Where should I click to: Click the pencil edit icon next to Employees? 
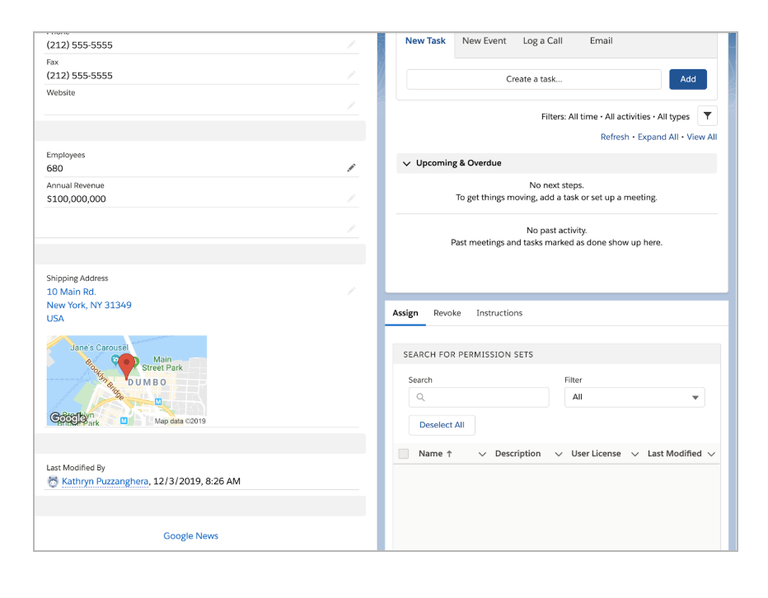coord(351,168)
